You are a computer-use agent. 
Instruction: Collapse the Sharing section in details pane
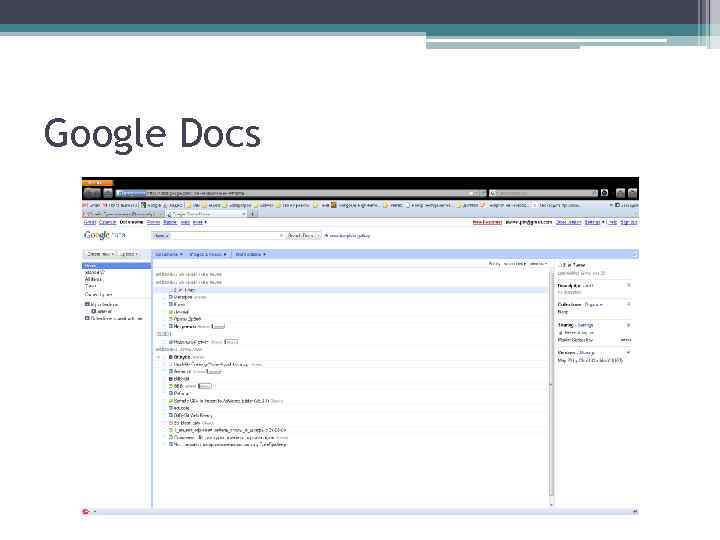(629, 325)
